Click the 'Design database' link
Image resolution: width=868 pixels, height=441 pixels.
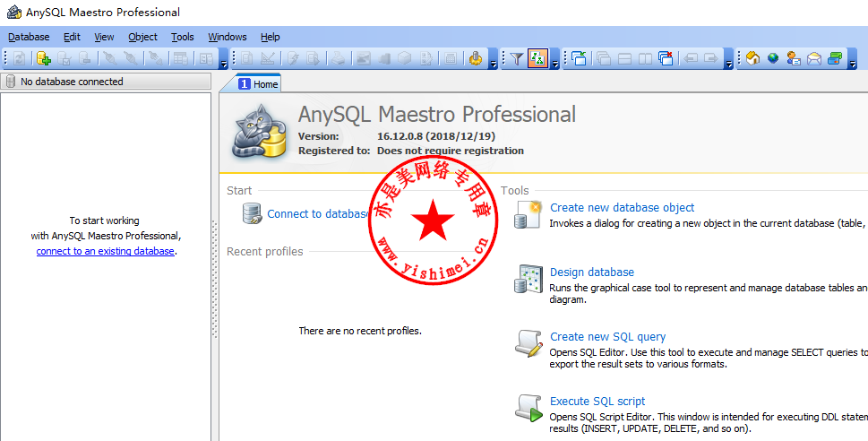(x=592, y=272)
